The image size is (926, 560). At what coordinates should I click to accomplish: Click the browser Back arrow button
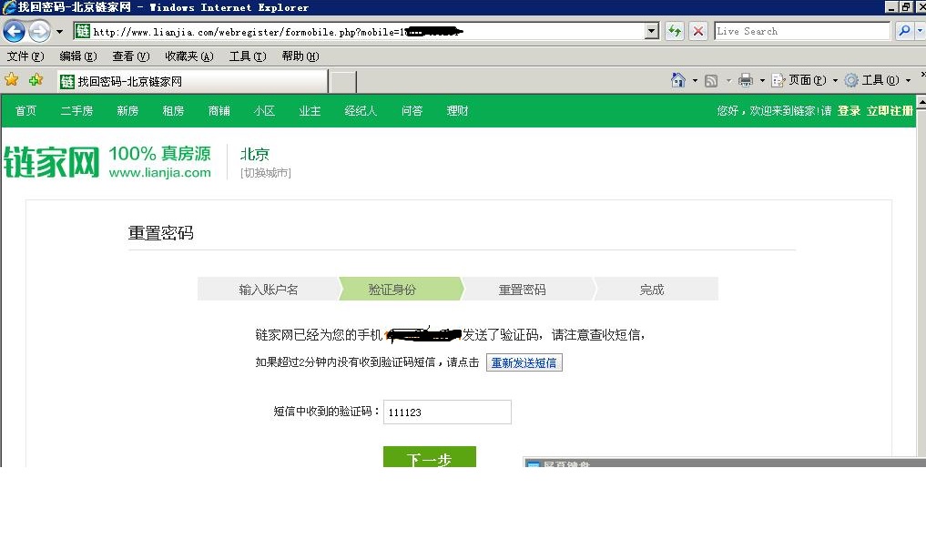tap(15, 31)
